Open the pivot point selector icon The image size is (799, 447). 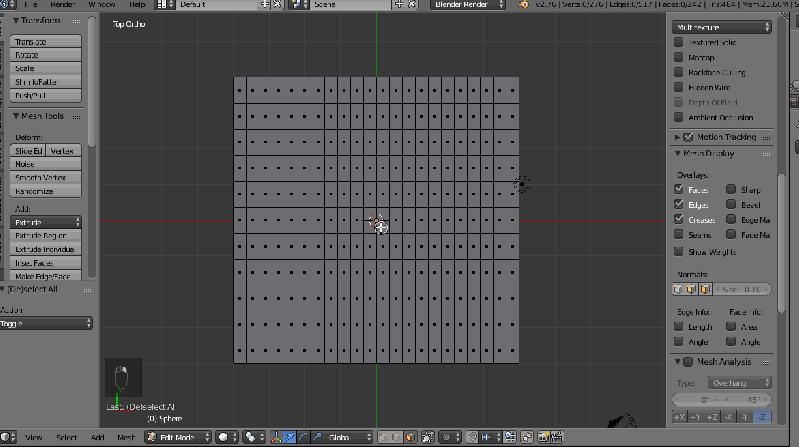pos(254,437)
